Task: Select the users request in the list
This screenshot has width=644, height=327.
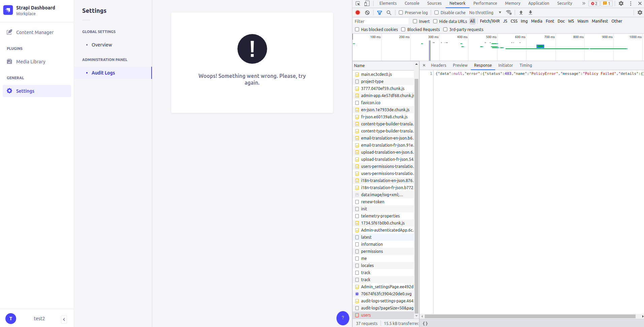Action: [366, 315]
